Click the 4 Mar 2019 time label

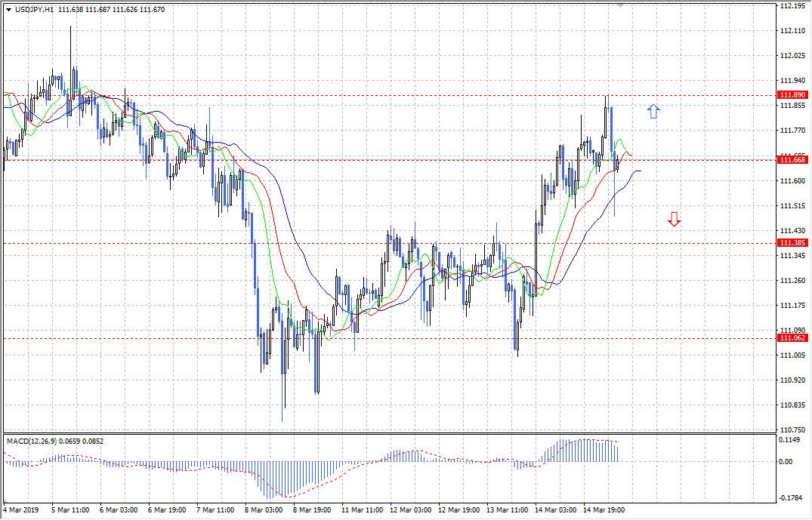tap(21, 510)
